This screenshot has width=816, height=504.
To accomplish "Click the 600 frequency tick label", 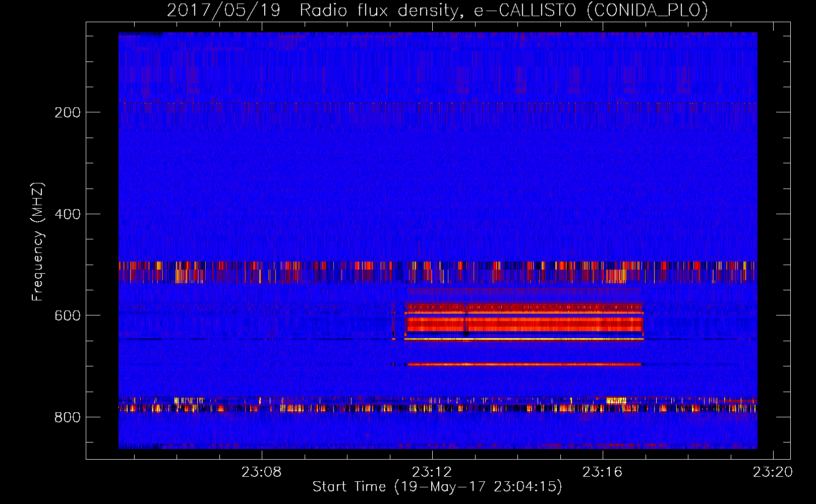I will click(x=68, y=316).
